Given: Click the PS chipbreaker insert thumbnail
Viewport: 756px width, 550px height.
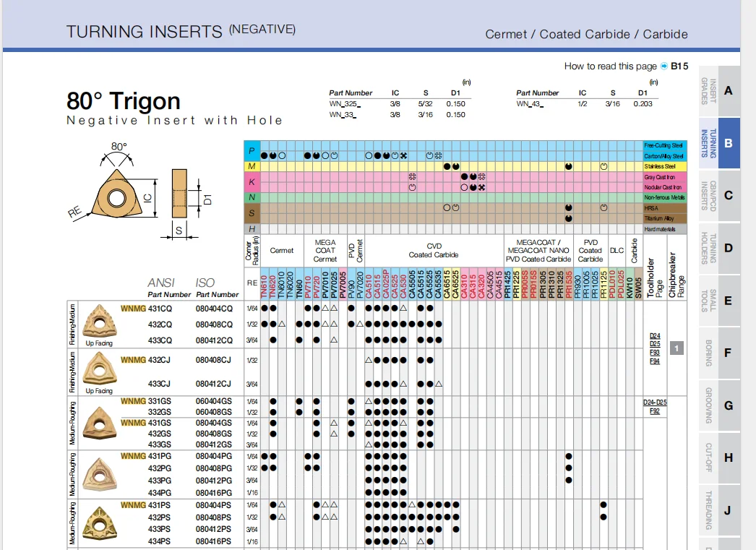Looking at the screenshot, I should click(x=100, y=523).
